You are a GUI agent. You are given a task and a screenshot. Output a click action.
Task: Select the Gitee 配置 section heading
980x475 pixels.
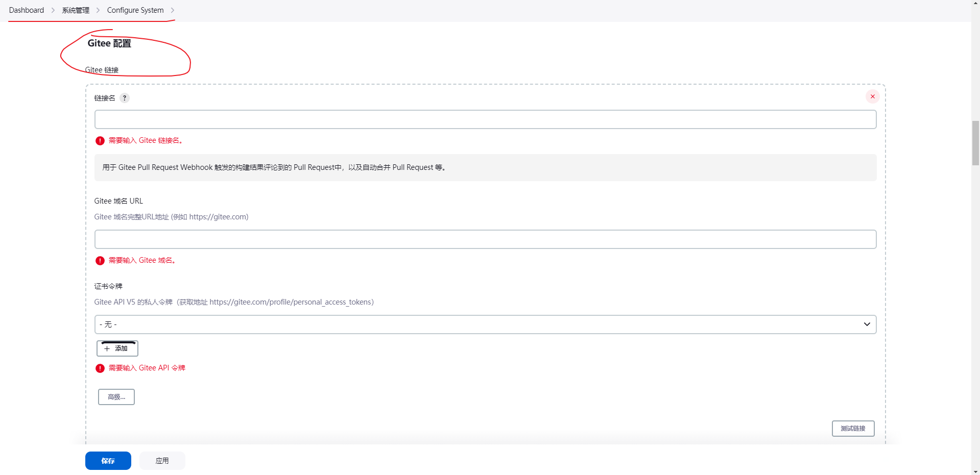point(109,43)
